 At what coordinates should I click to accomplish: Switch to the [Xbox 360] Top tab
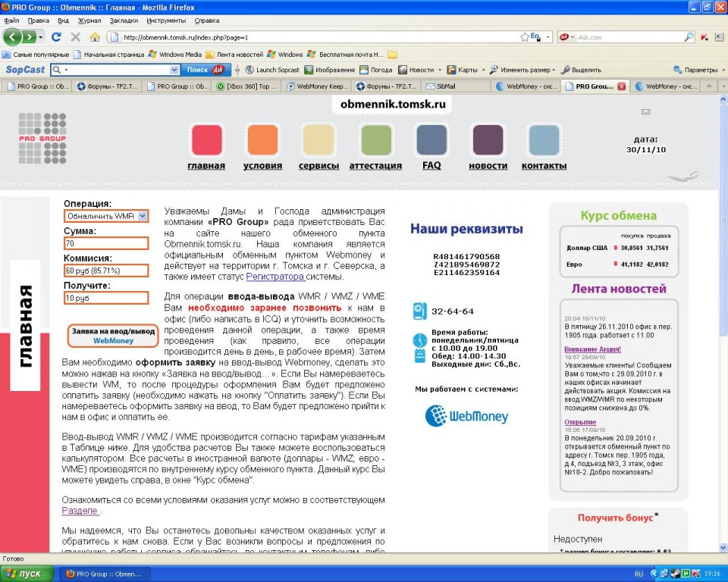click(246, 86)
